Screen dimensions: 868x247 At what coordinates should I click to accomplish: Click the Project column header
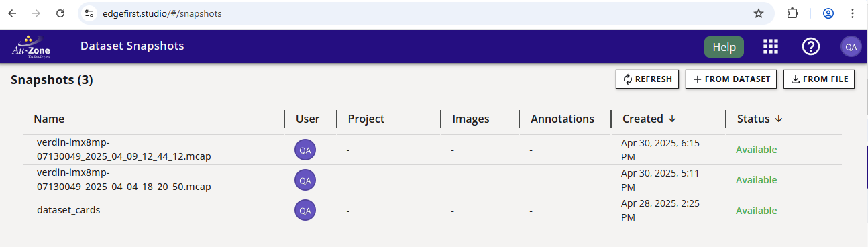[x=366, y=119]
